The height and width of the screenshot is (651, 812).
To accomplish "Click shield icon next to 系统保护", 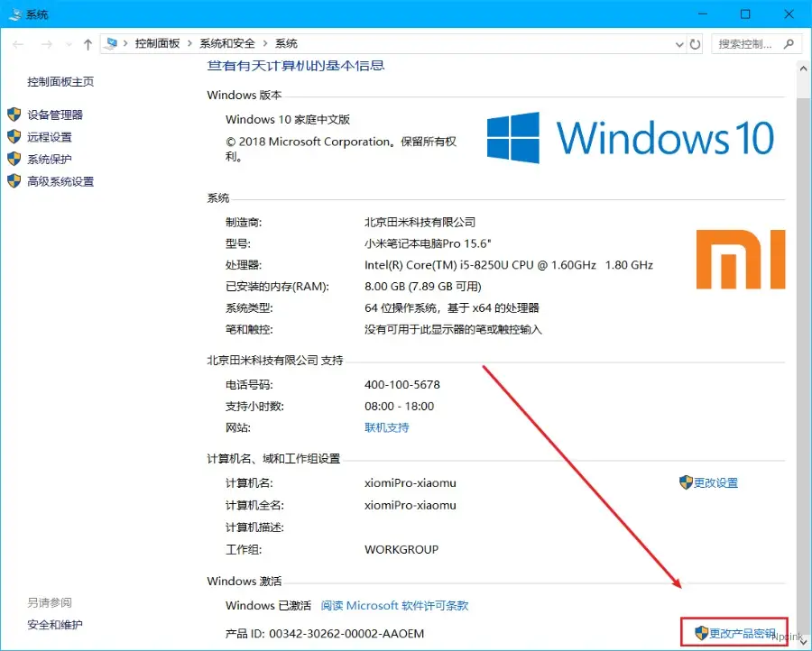I will click(14, 159).
